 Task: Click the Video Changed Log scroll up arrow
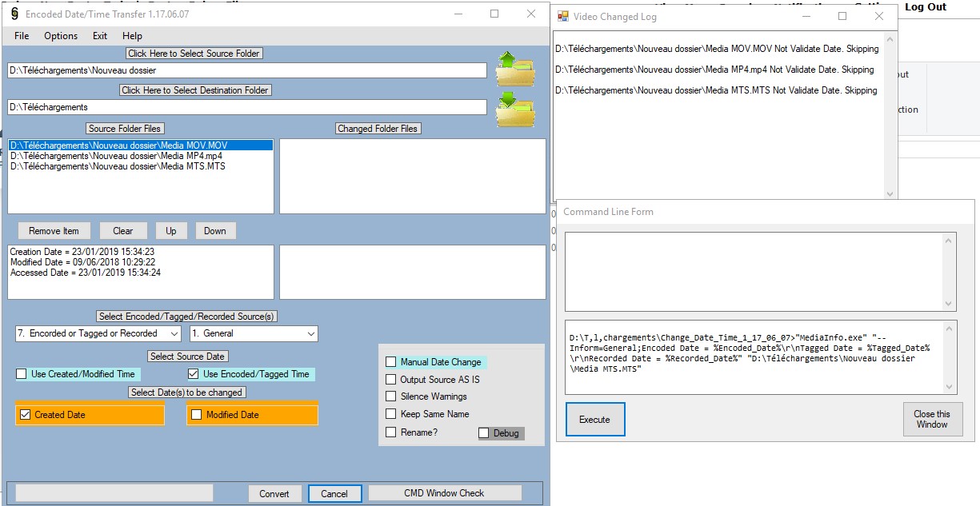890,38
